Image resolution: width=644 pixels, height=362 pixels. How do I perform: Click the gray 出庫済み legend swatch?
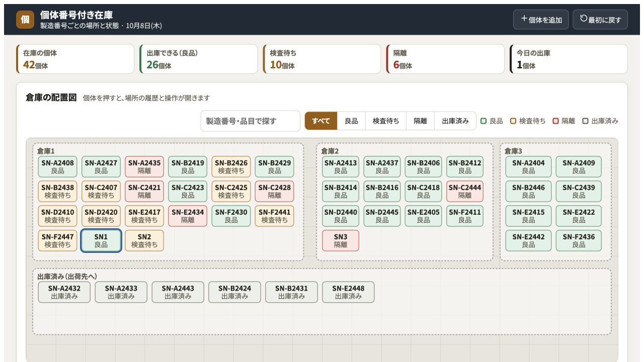point(586,121)
